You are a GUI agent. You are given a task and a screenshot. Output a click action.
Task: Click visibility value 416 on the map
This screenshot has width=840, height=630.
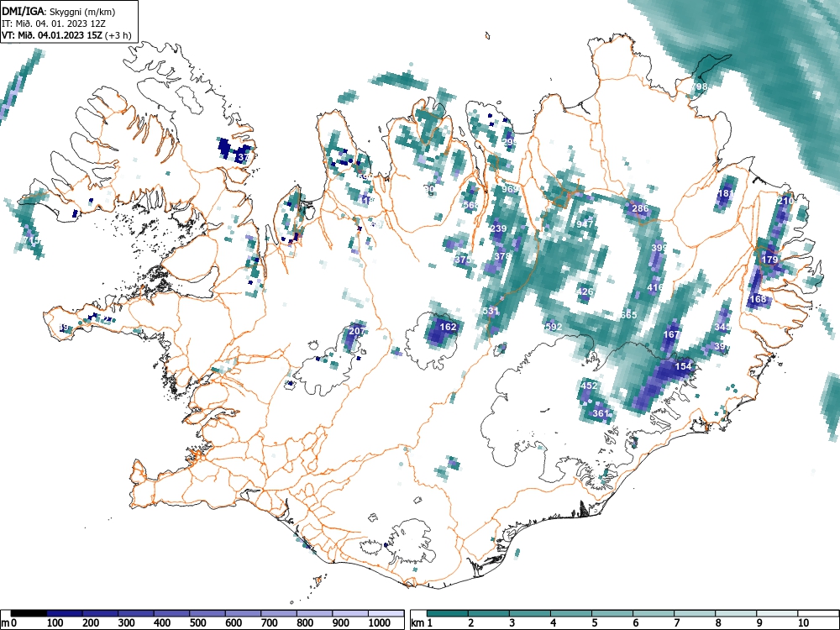coord(655,287)
